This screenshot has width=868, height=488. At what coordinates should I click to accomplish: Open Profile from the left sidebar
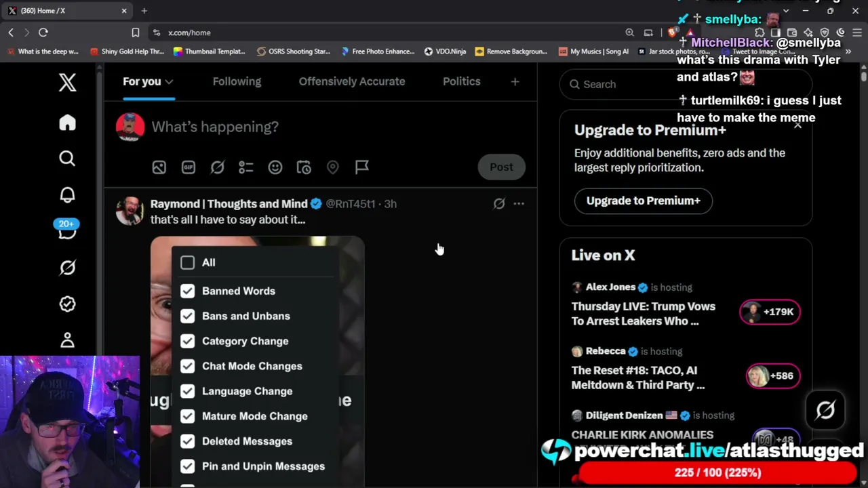click(x=67, y=340)
